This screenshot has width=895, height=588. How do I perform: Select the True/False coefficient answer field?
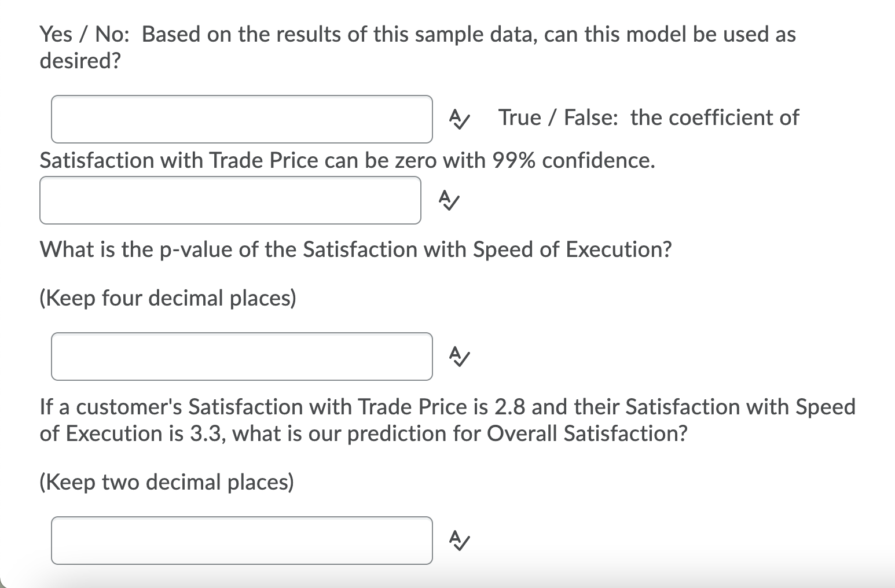(230, 200)
